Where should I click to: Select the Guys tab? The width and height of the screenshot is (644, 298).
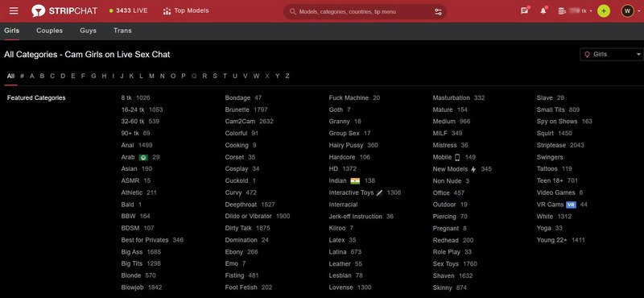(x=88, y=31)
